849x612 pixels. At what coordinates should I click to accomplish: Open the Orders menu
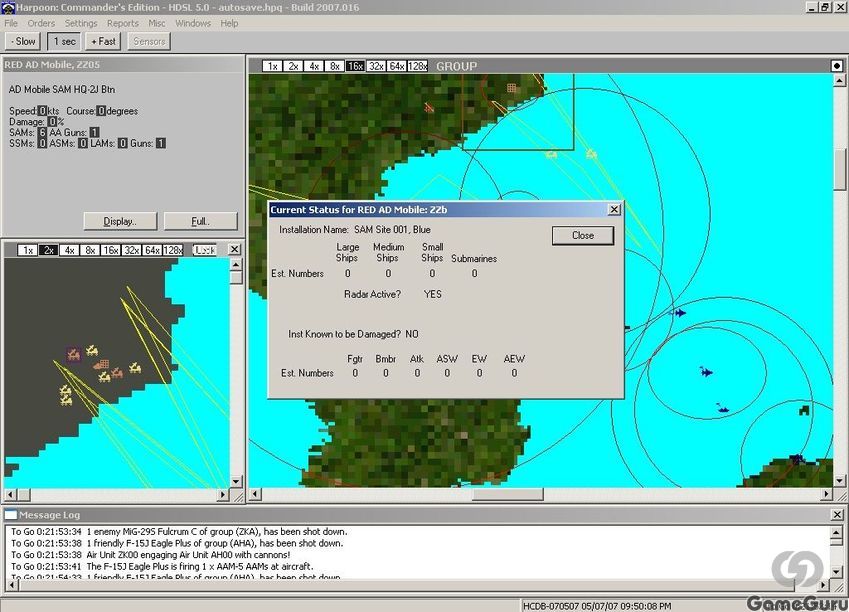[41, 23]
